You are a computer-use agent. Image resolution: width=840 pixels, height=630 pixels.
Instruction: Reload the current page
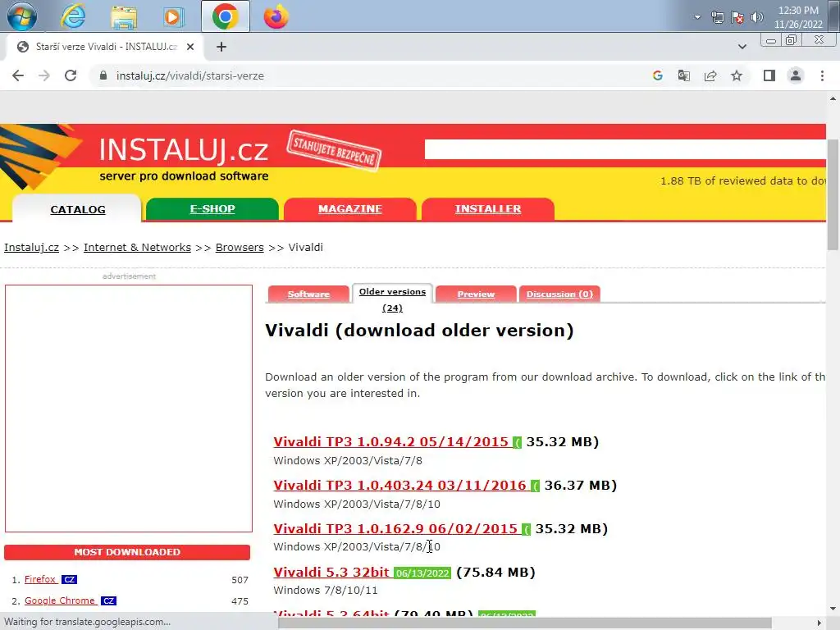pos(71,75)
